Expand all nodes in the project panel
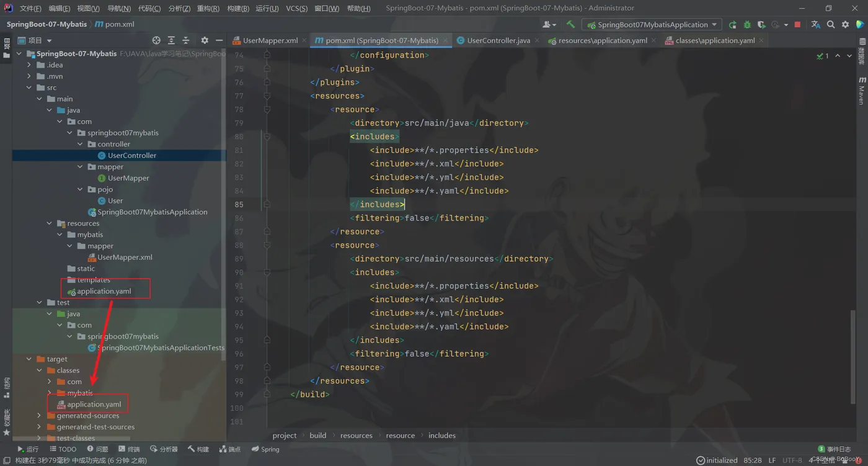868x466 pixels. click(171, 40)
